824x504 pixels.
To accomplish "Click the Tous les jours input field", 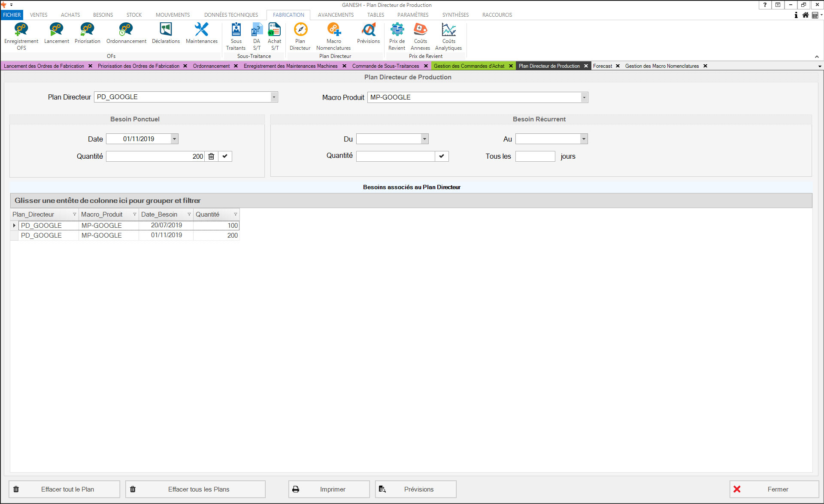I will coord(535,157).
